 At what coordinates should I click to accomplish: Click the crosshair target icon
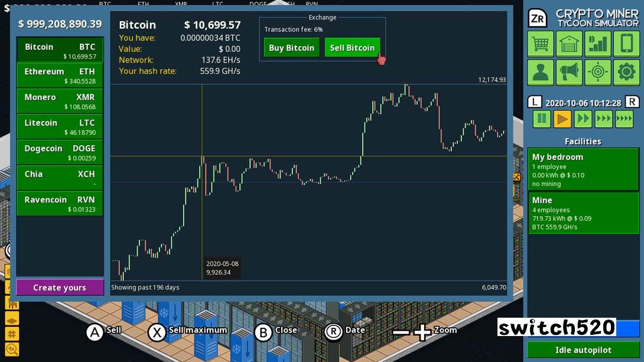tap(597, 72)
